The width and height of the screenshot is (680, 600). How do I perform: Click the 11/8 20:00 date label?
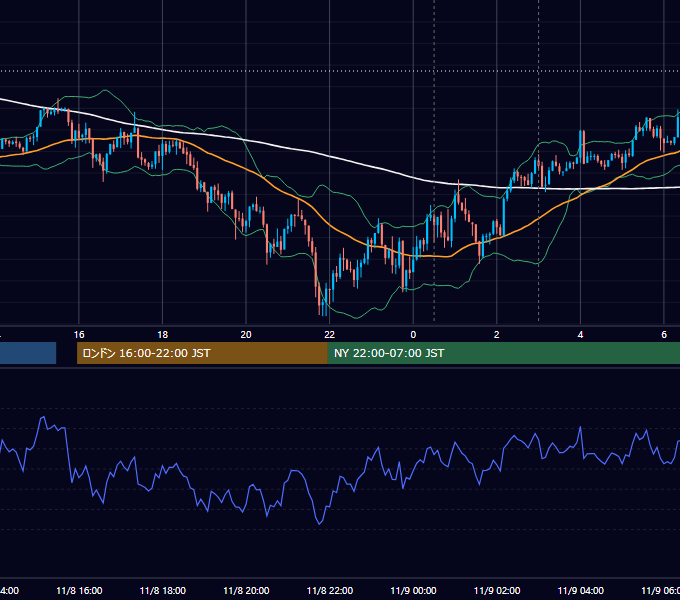coord(246,591)
